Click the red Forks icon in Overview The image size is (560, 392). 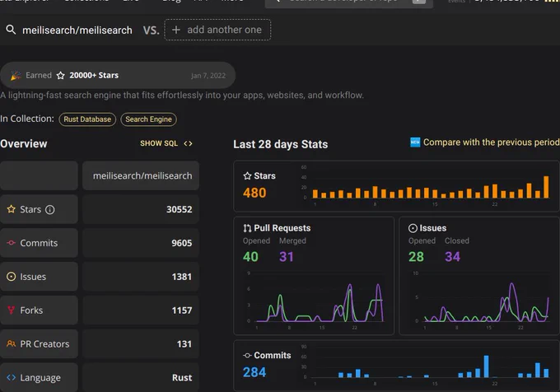11,310
